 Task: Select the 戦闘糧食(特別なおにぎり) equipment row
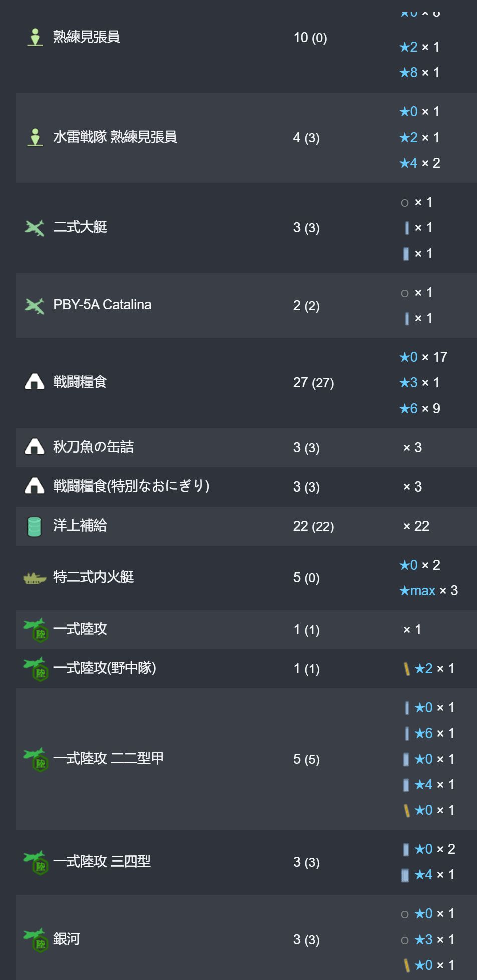click(x=247, y=486)
